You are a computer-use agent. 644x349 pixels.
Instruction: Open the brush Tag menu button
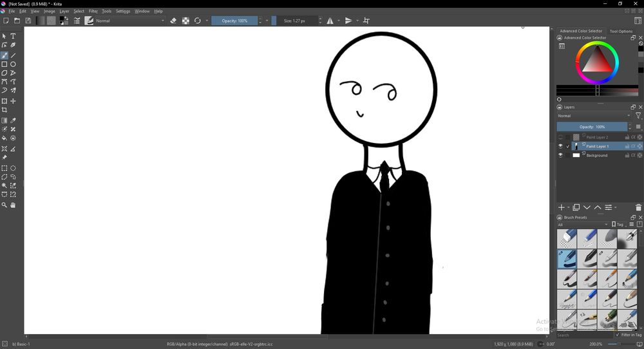618,225
